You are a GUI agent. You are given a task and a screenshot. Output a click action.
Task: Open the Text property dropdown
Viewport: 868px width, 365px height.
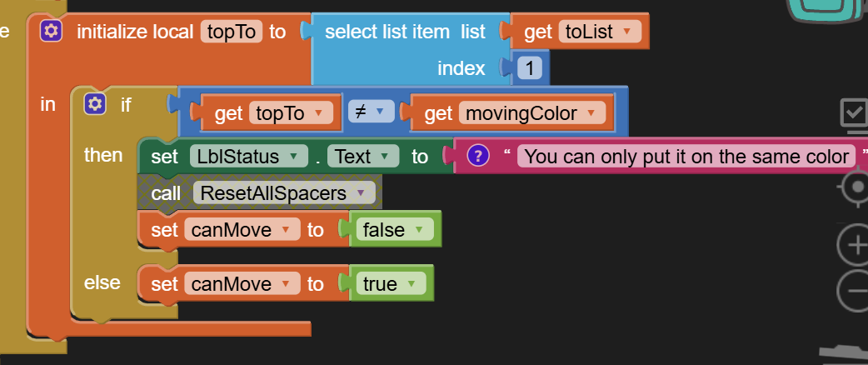click(383, 157)
